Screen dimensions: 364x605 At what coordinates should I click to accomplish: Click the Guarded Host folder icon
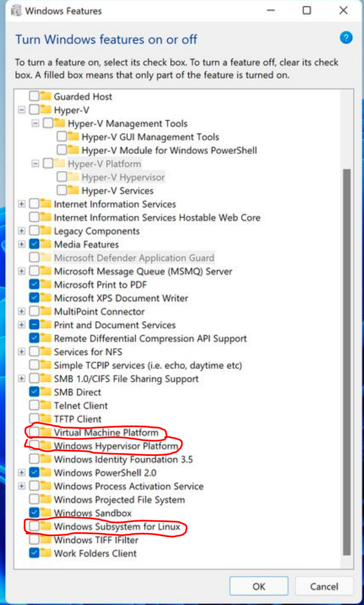[46, 96]
